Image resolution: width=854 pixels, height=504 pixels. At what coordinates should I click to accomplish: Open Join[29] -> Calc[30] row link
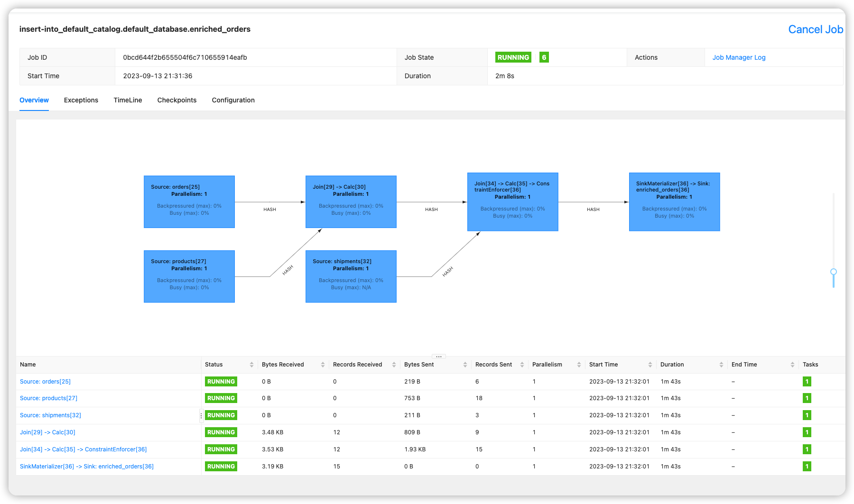[47, 432]
